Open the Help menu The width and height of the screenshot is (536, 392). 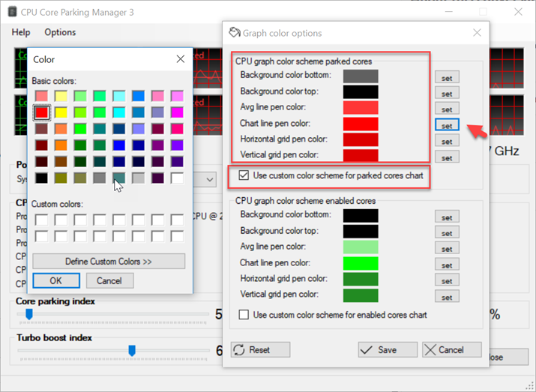point(21,32)
